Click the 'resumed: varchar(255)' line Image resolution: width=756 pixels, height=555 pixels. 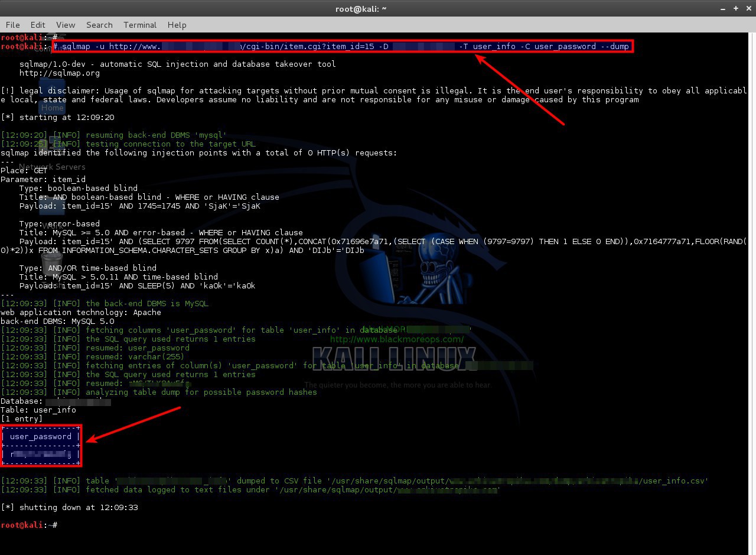(x=93, y=356)
